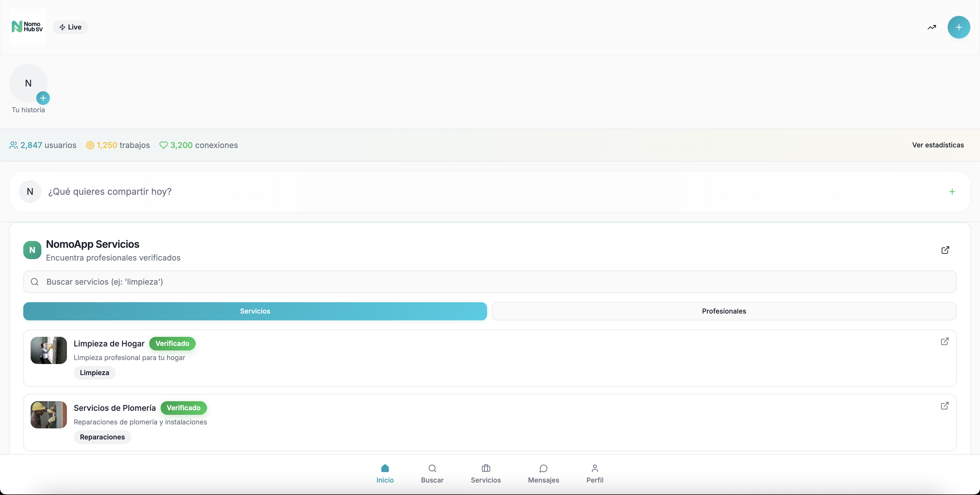Click Encuentra profesionales verificados subtitle
The width and height of the screenshot is (980, 495).
coord(113,258)
